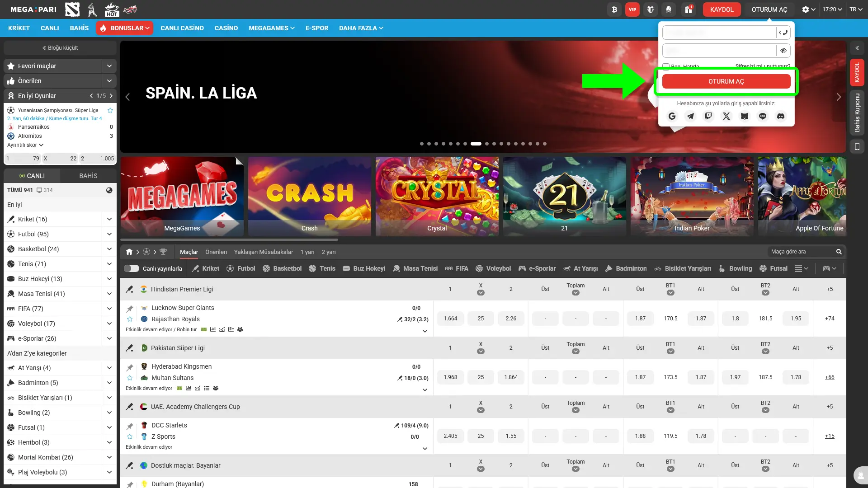Sign in with X icon
Image resolution: width=868 pixels, height=488 pixels.
tap(726, 116)
